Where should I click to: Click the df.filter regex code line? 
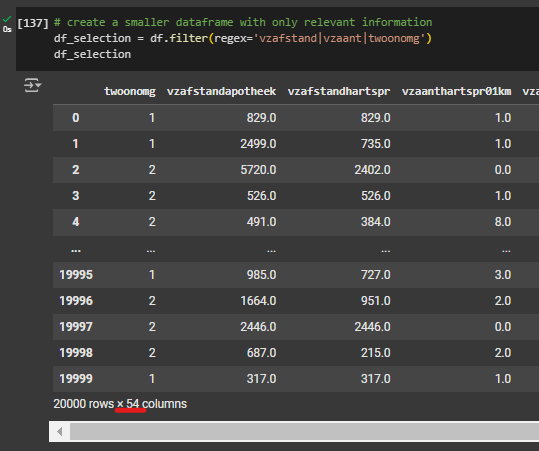[x=243, y=38]
